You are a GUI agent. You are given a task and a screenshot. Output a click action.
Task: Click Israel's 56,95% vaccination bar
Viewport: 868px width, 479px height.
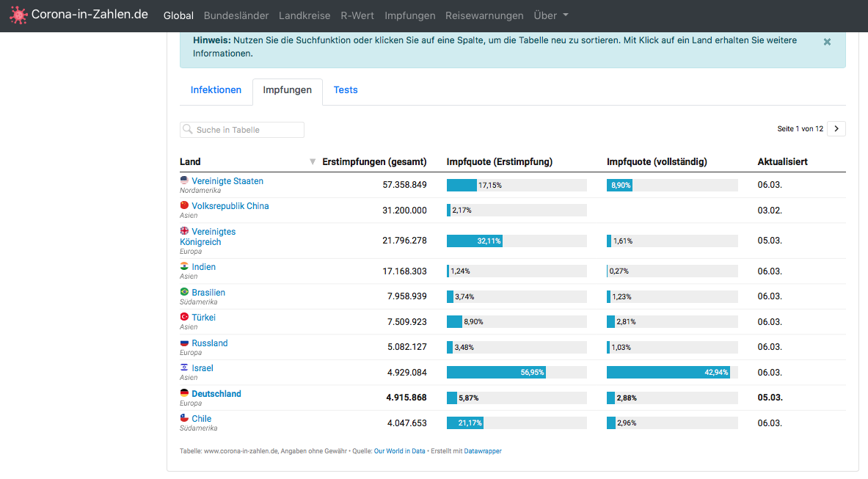point(497,373)
